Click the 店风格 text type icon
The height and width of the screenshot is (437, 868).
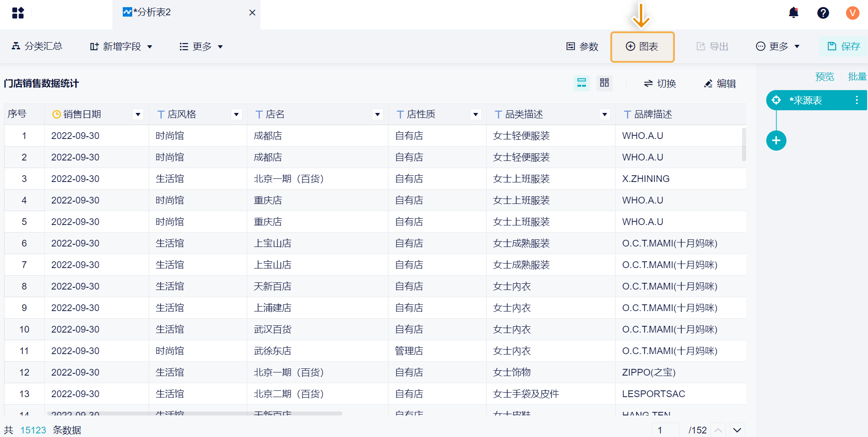click(161, 115)
